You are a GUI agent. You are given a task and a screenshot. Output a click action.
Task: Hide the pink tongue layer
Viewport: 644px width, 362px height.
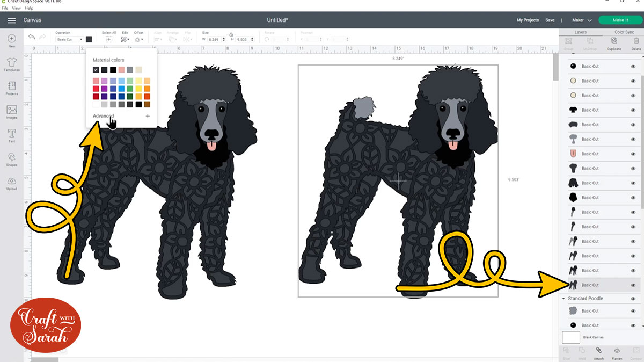(x=633, y=154)
